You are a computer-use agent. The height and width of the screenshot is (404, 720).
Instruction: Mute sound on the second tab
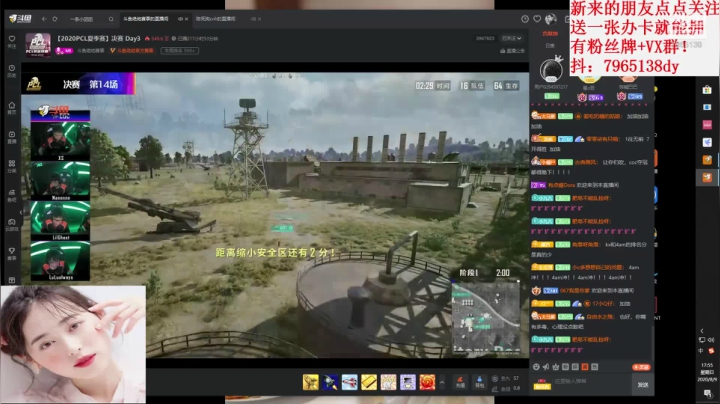tap(253, 19)
